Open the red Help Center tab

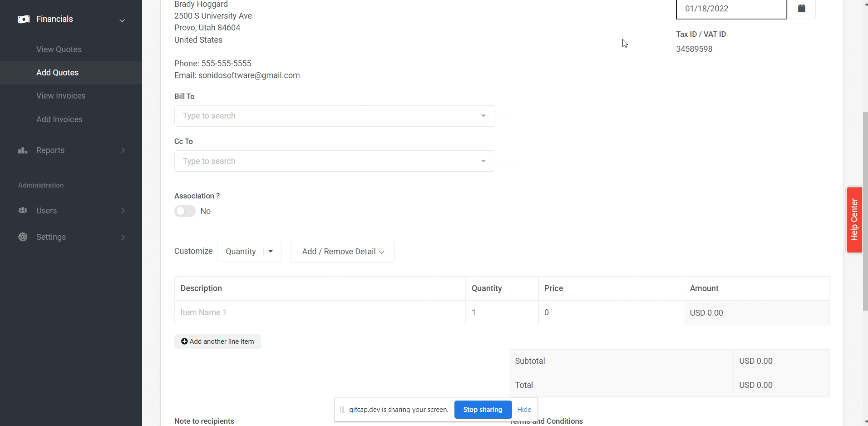click(854, 220)
